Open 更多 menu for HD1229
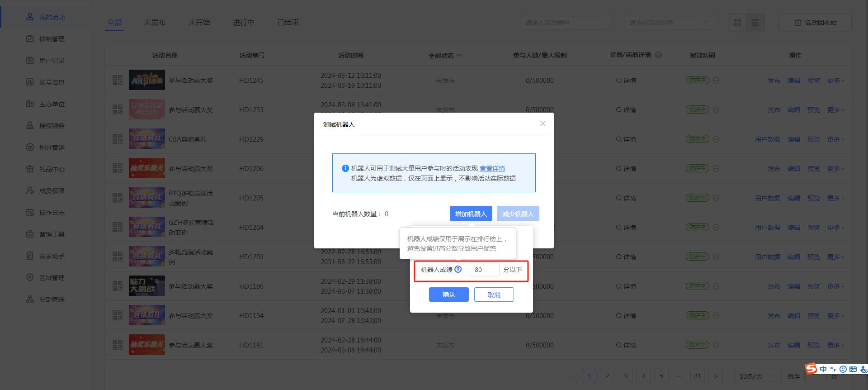 pos(835,139)
